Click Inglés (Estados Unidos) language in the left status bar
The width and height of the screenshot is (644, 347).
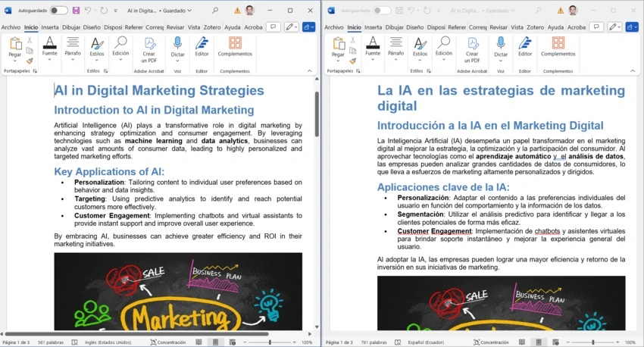[x=108, y=342]
